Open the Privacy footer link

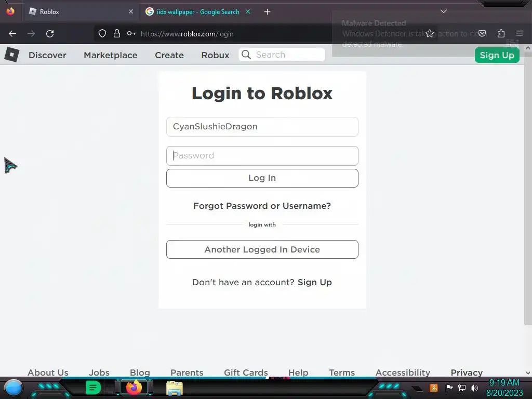467,372
